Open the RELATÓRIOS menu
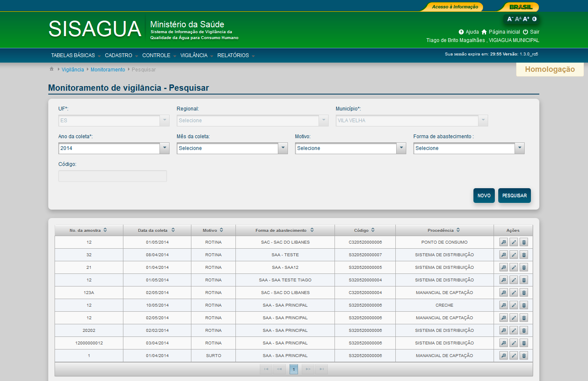This screenshot has width=588, height=381. point(236,55)
